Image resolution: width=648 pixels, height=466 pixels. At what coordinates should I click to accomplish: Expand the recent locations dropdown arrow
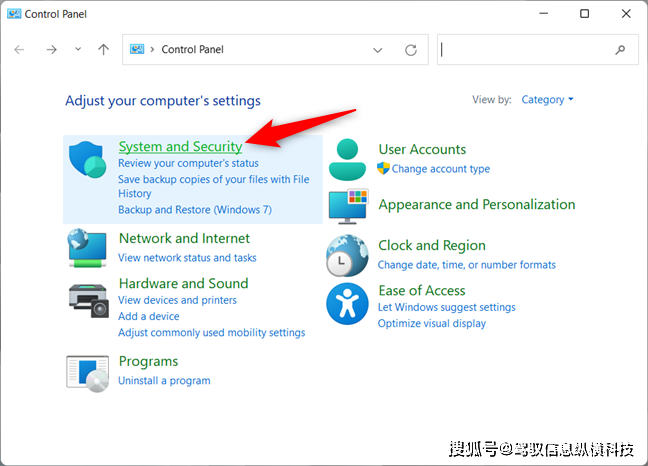78,50
